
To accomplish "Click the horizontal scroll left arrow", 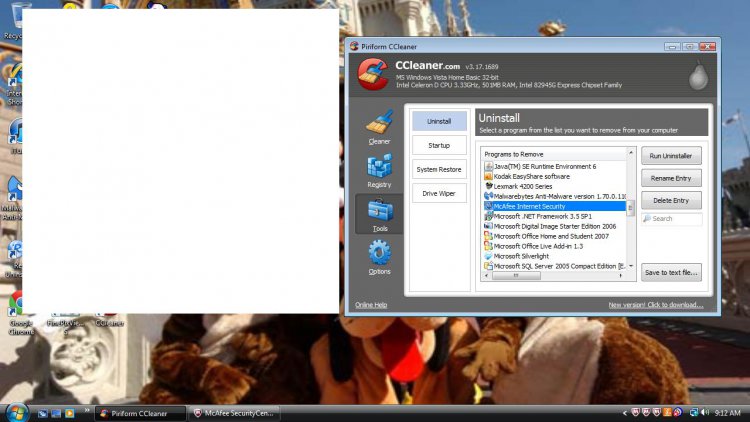I will pyautogui.click(x=487, y=276).
